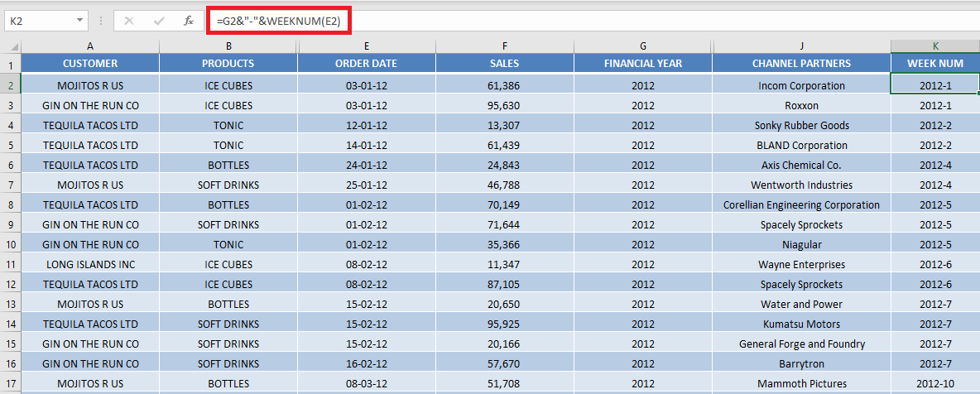The width and height of the screenshot is (980, 394).
Task: Select the sales cell showing 95,925
Action: 504,324
